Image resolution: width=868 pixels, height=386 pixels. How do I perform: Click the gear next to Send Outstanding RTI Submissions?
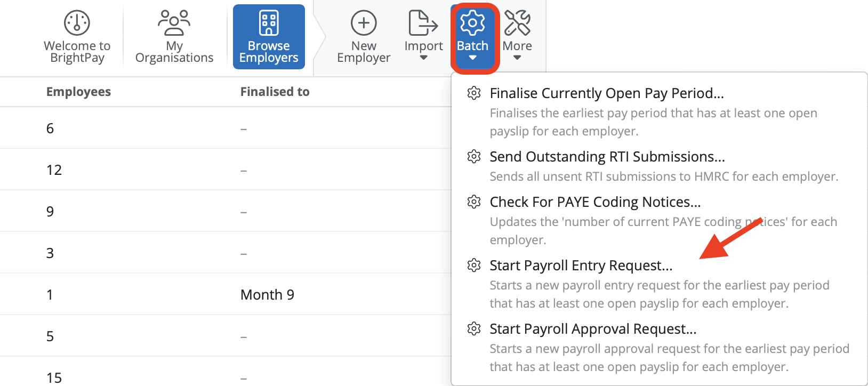[474, 157]
